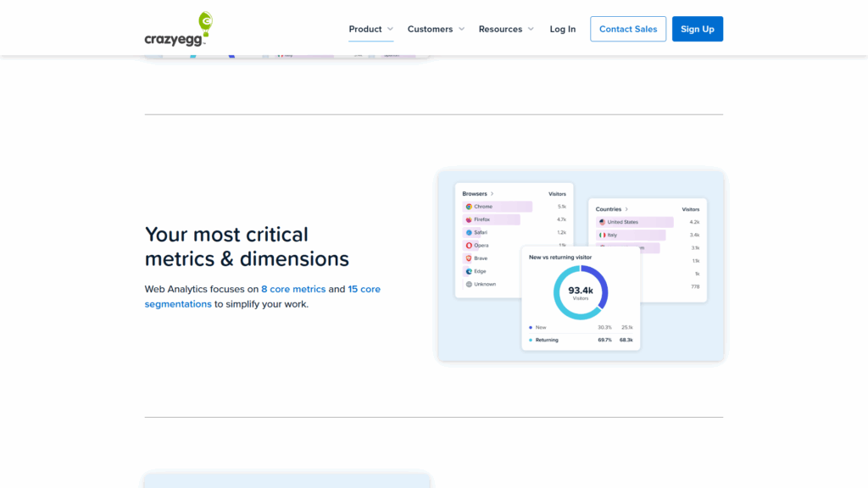Open the Customers dropdown menu
The width and height of the screenshot is (868, 488).
[x=436, y=29]
